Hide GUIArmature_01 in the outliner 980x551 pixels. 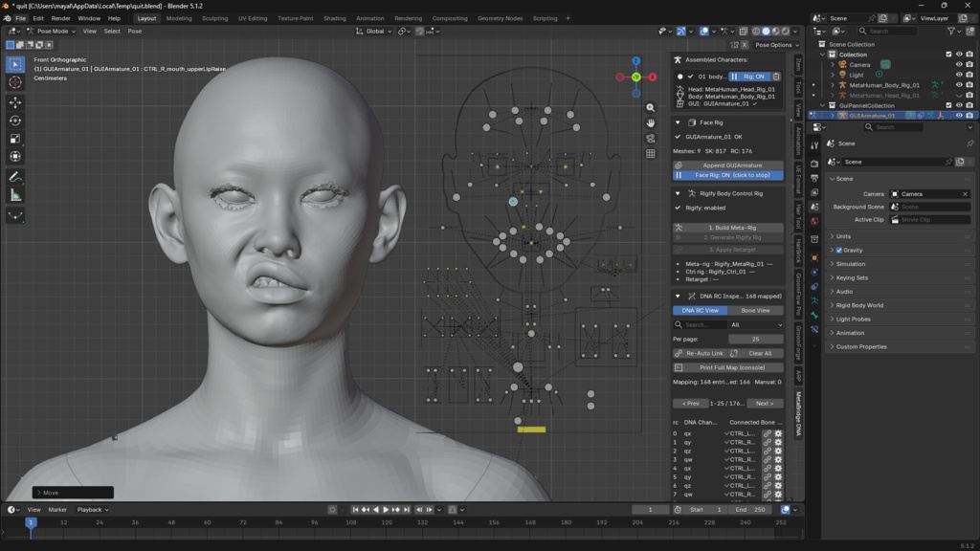coord(959,116)
